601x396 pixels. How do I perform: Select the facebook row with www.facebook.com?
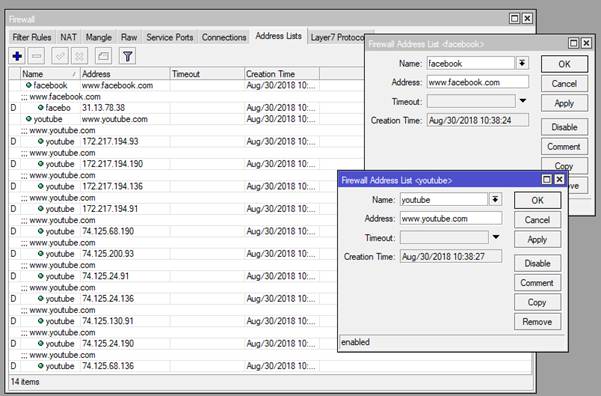point(186,85)
